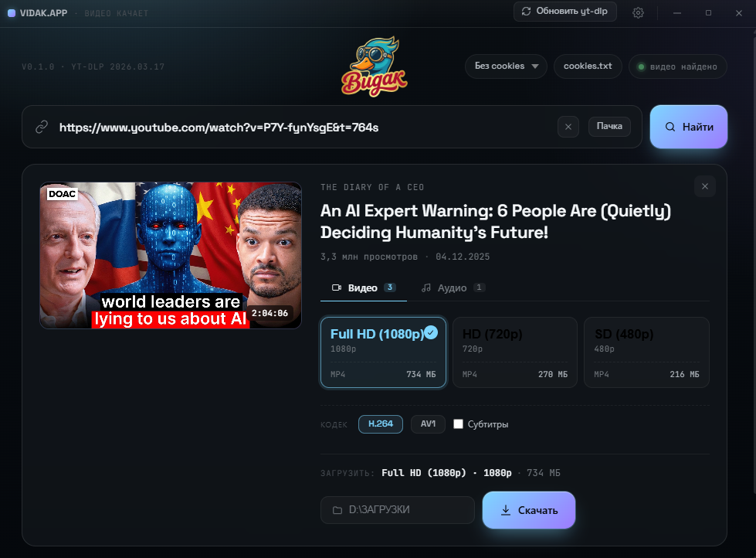The height and width of the screenshot is (558, 756).
Task: Click the ЗАГРУЗИТЬ summary line
Action: click(x=440, y=473)
